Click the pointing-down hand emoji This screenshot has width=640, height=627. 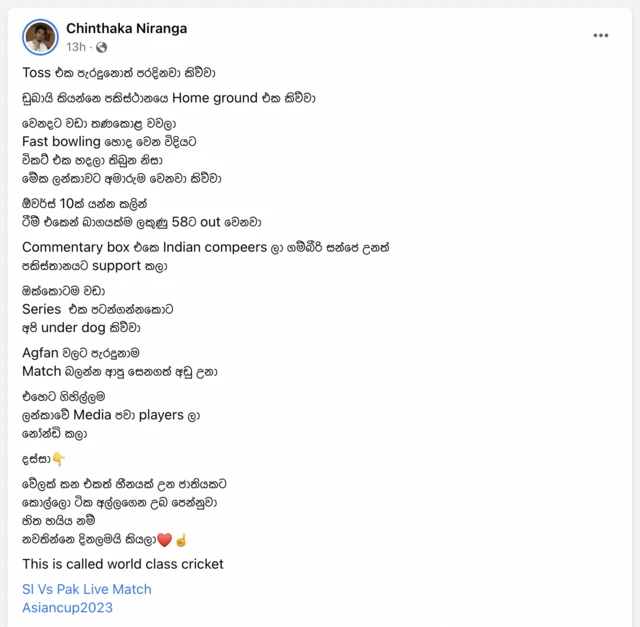(x=59, y=459)
